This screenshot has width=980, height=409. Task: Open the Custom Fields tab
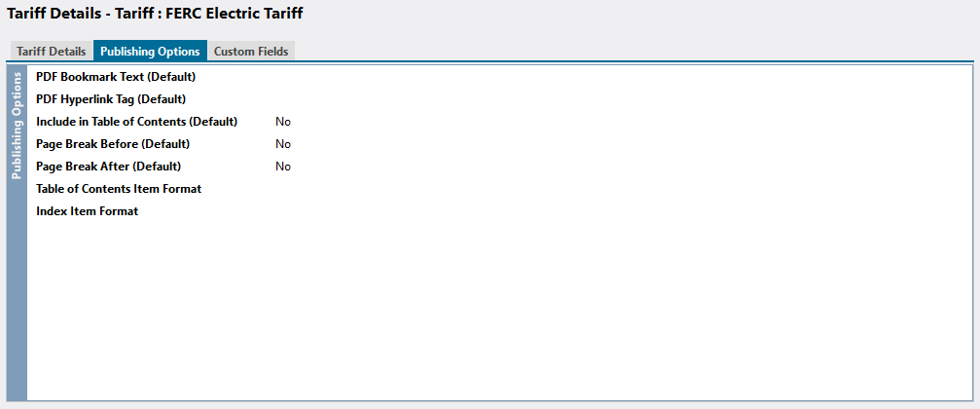tap(251, 52)
